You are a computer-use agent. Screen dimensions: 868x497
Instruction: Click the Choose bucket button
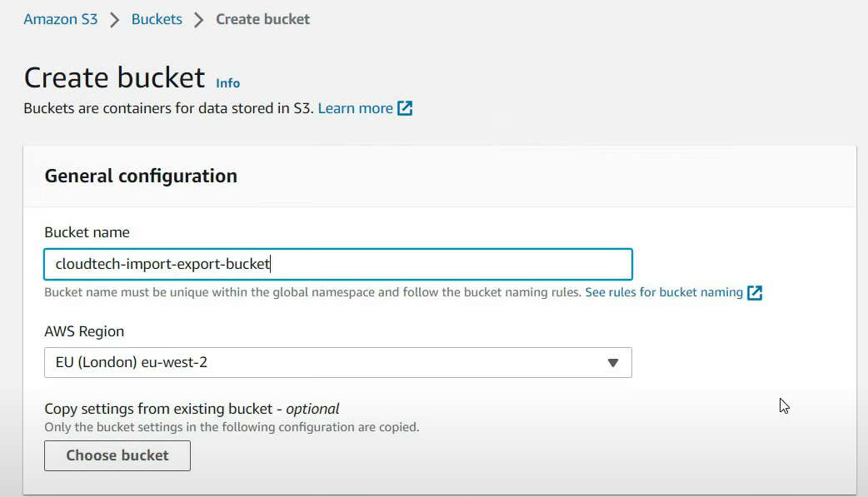point(117,455)
